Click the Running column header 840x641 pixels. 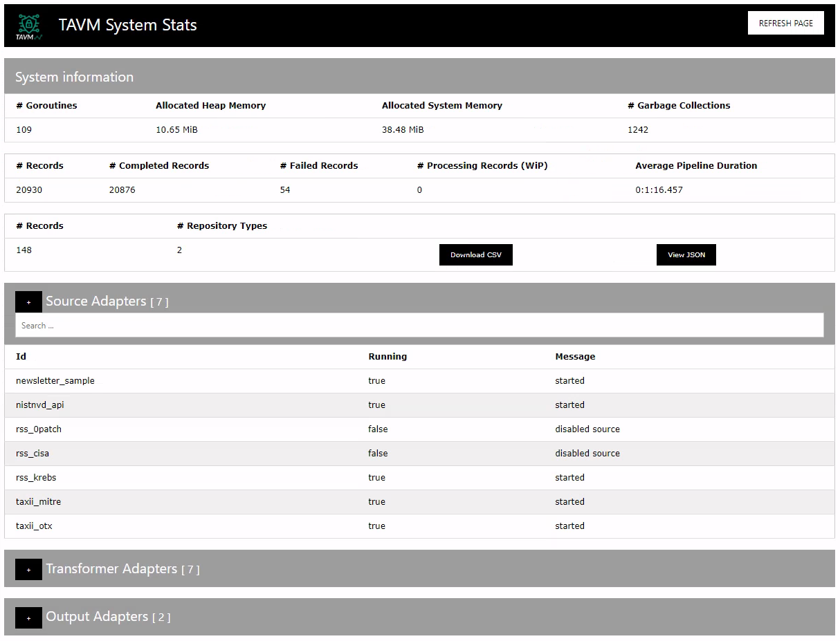click(x=387, y=357)
